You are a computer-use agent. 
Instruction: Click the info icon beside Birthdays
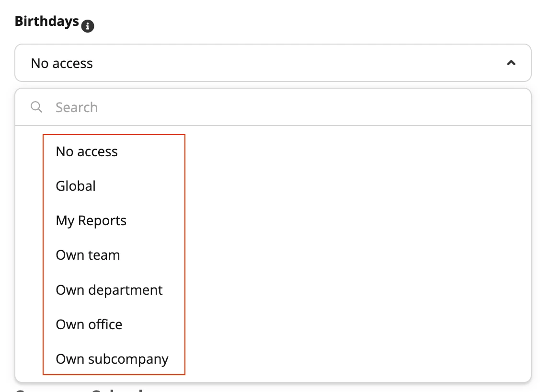tap(88, 26)
